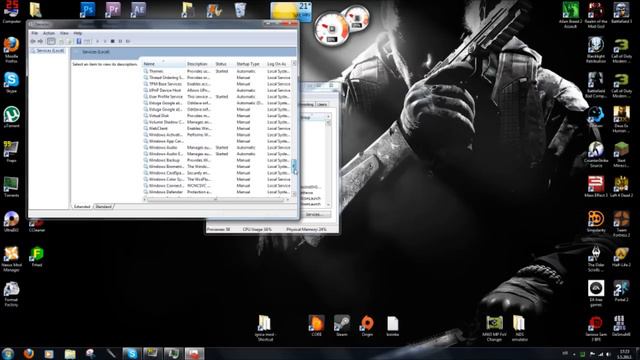
Task: Open Skype from the taskbar
Action: [x=131, y=353]
